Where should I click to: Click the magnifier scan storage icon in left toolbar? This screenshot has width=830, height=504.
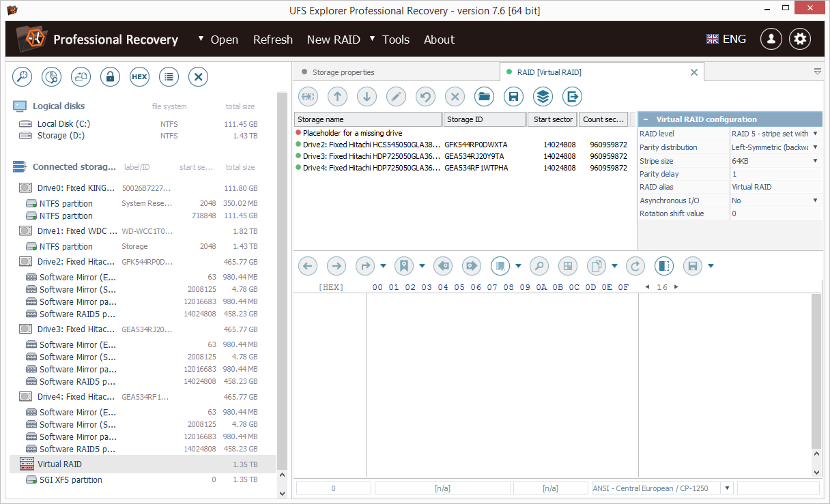[23, 77]
